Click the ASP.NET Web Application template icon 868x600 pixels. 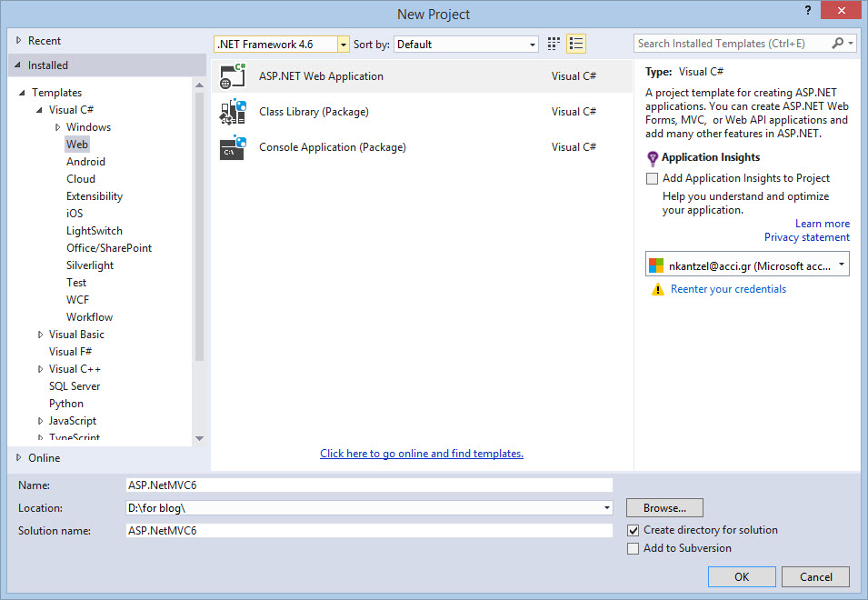coord(233,76)
